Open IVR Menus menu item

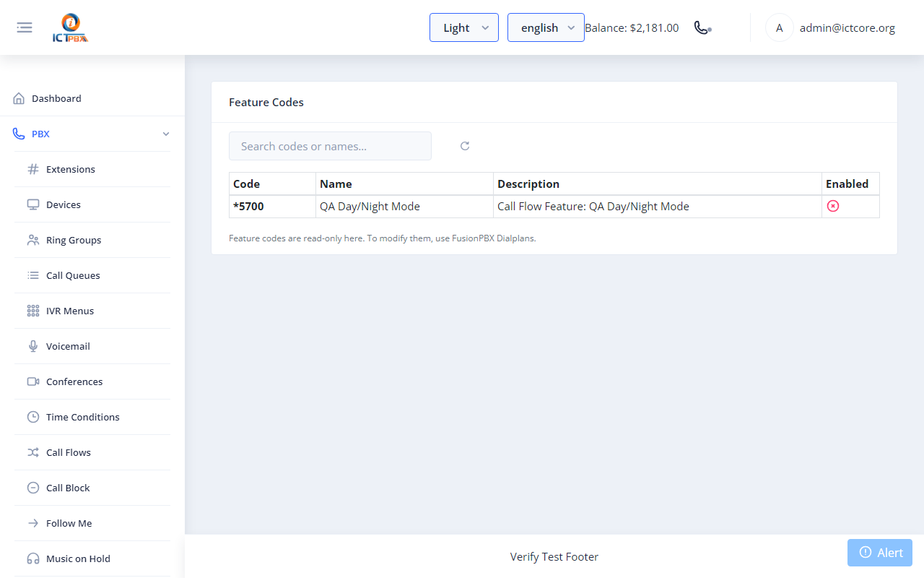[92, 311]
